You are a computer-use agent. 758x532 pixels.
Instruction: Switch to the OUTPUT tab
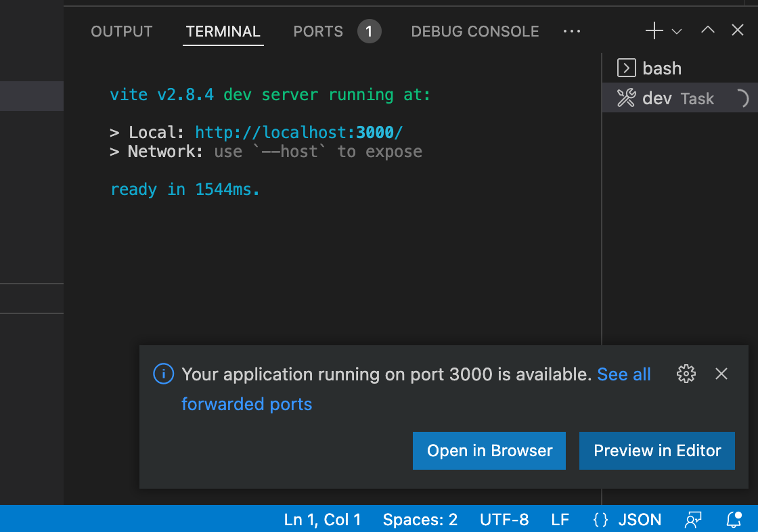pyautogui.click(x=122, y=31)
